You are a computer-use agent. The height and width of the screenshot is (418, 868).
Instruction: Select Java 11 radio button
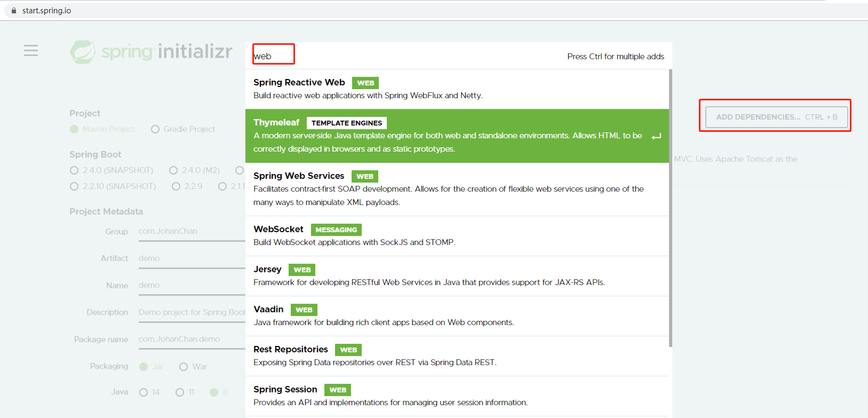click(x=180, y=392)
